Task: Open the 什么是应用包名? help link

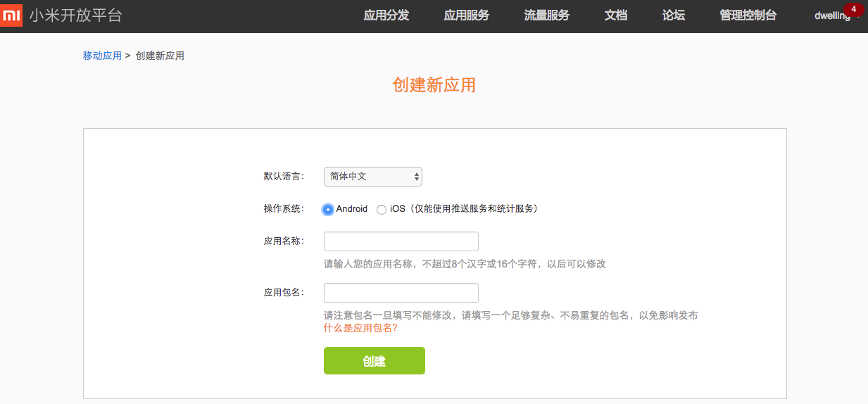Action: pos(360,328)
